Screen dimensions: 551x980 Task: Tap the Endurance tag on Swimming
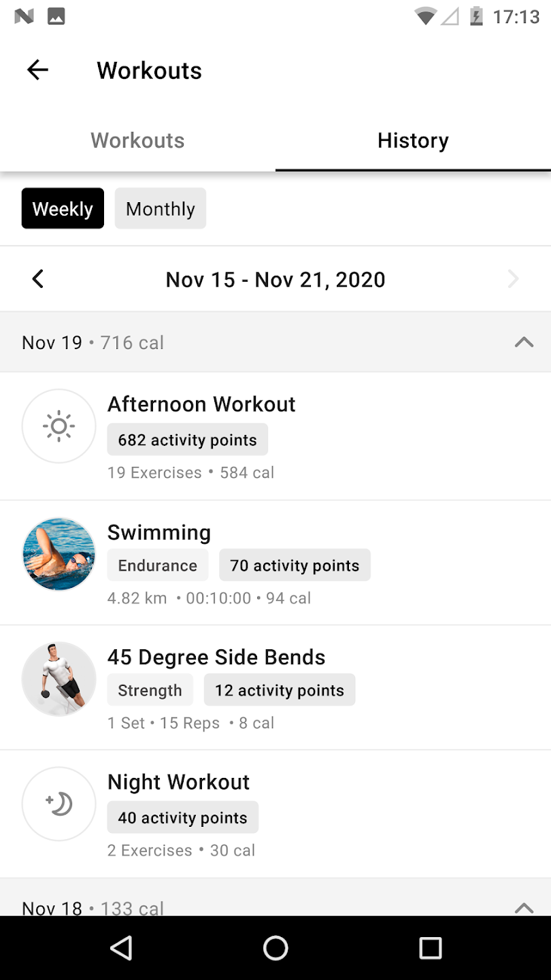coord(157,566)
